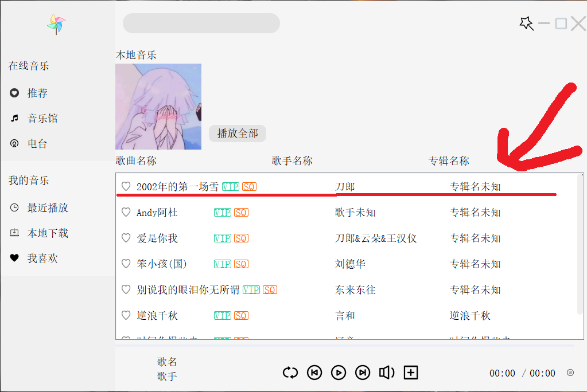587x392 pixels.
Task: Click the song list vertical scrollbar
Action: click(580, 245)
